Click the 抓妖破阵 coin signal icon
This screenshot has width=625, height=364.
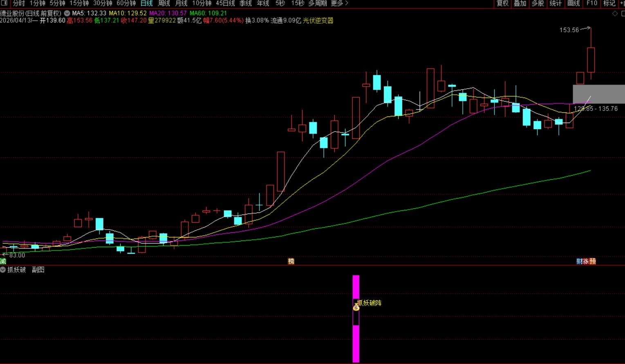click(x=356, y=308)
